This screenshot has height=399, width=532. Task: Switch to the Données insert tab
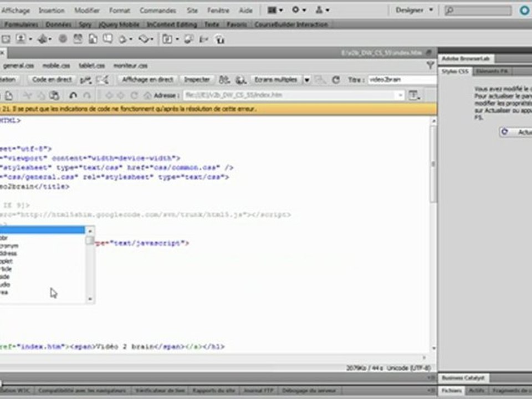[58, 24]
